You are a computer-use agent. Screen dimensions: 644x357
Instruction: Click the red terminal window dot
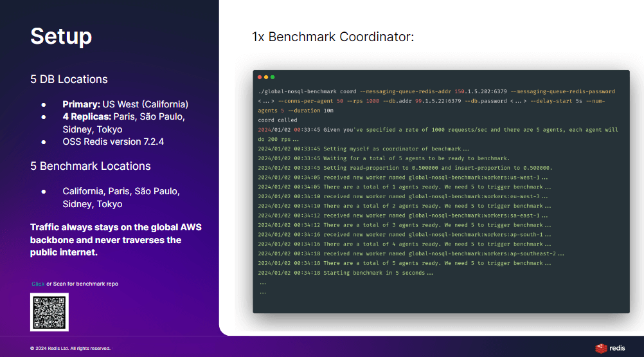260,77
